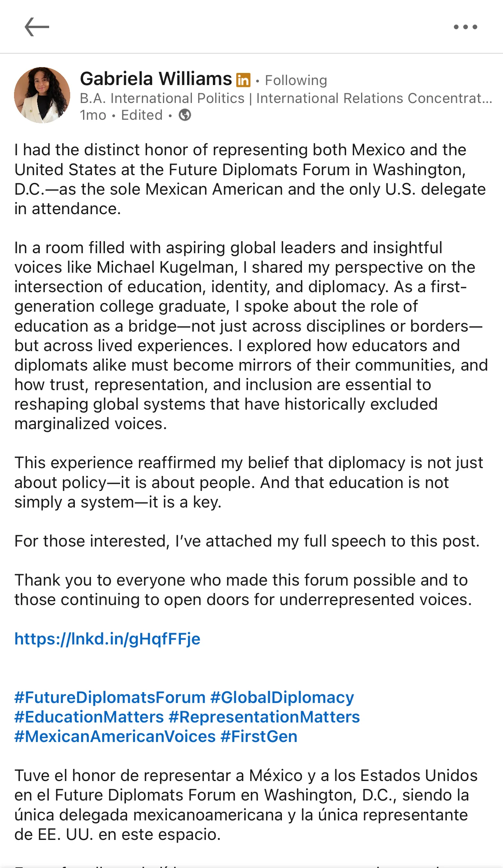Tap the B.A. International Politics headline
Screen dimensions: 503x868
(286, 98)
